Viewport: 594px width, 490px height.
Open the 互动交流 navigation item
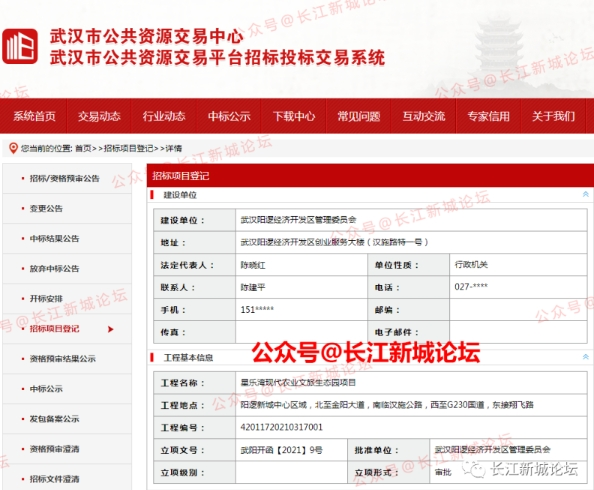tap(424, 116)
